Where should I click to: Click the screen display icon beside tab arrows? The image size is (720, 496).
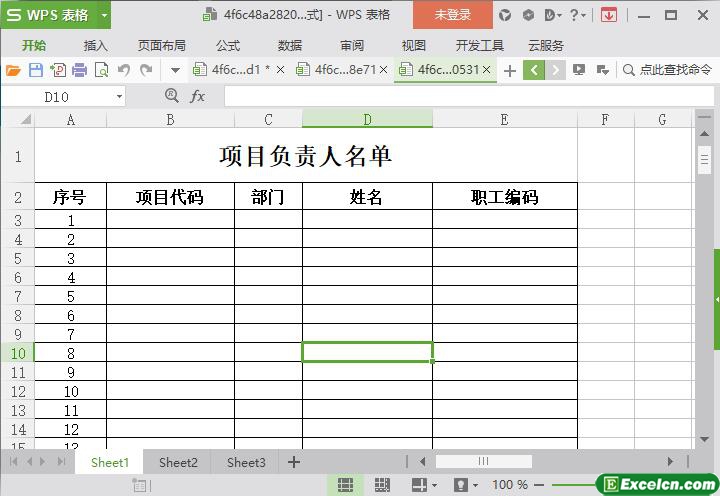(579, 70)
